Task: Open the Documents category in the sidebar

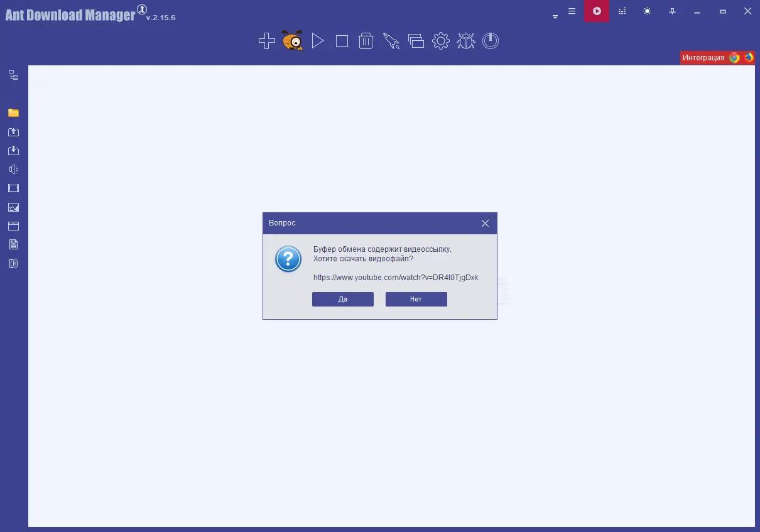Action: click(13, 244)
